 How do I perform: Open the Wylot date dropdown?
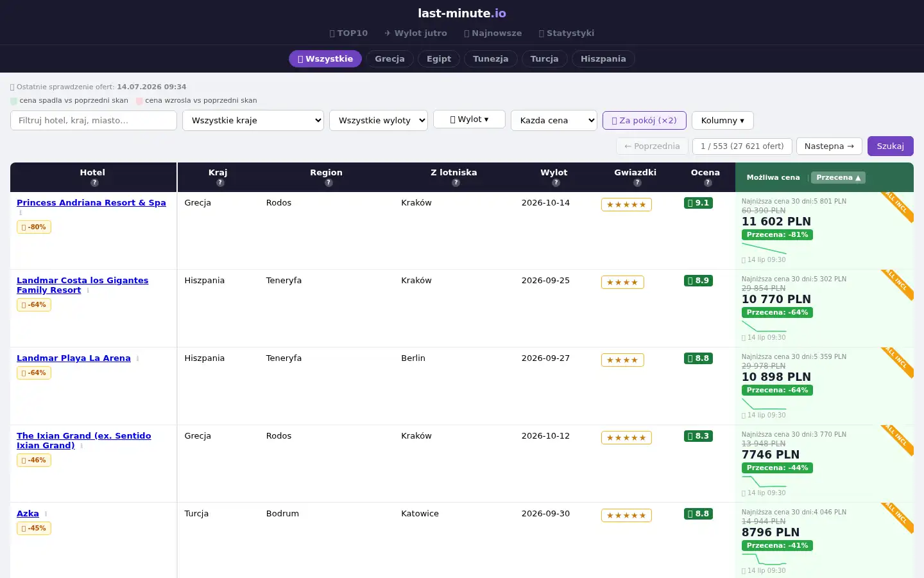click(469, 119)
